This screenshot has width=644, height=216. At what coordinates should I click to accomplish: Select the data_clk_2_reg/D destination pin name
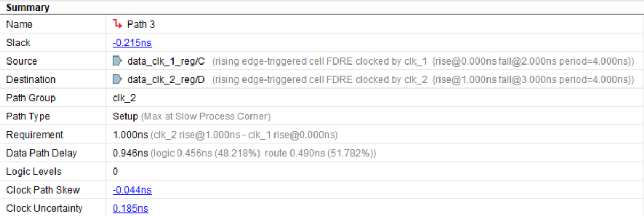[x=166, y=79]
